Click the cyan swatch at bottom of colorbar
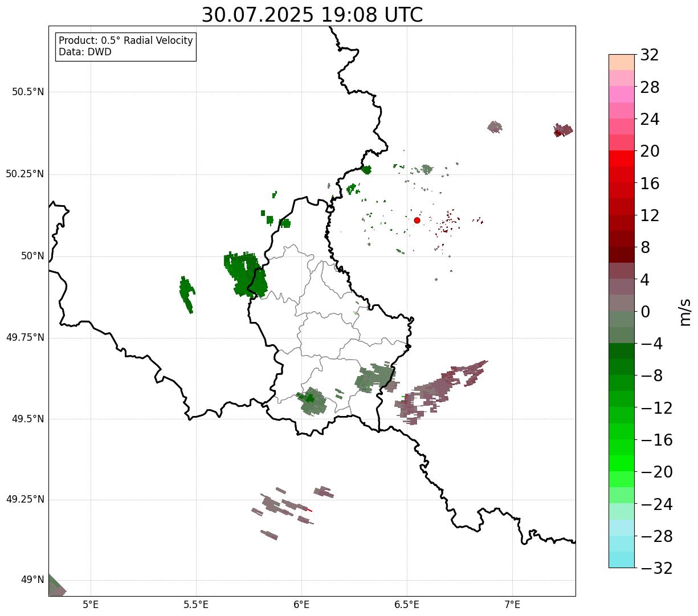Image resolution: width=698 pixels, height=616 pixels. click(622, 560)
